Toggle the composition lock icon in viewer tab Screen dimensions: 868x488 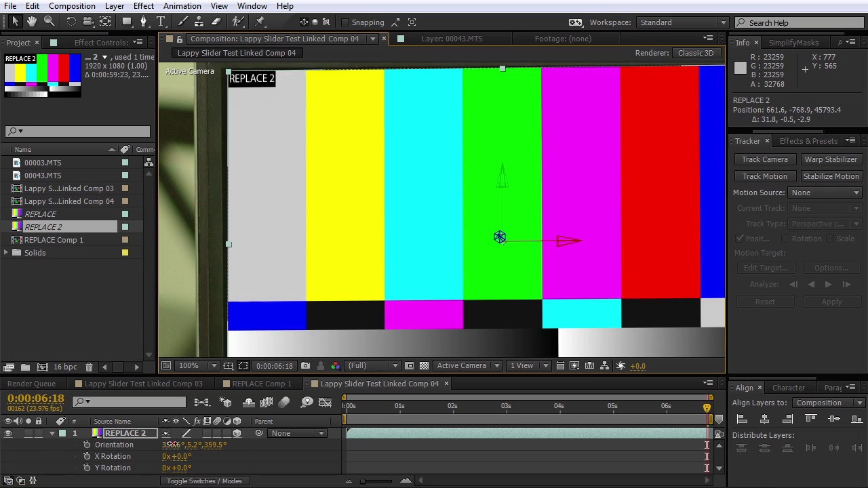(180, 39)
